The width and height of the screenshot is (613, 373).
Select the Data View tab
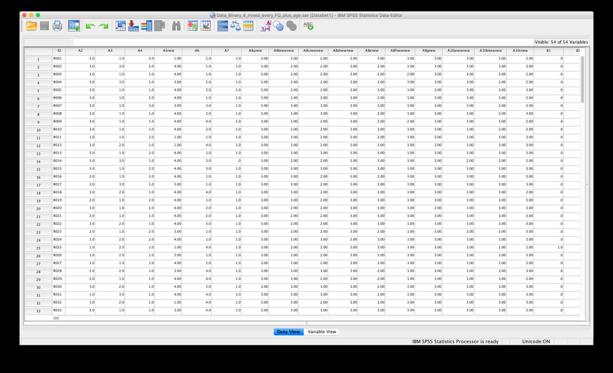tap(289, 332)
